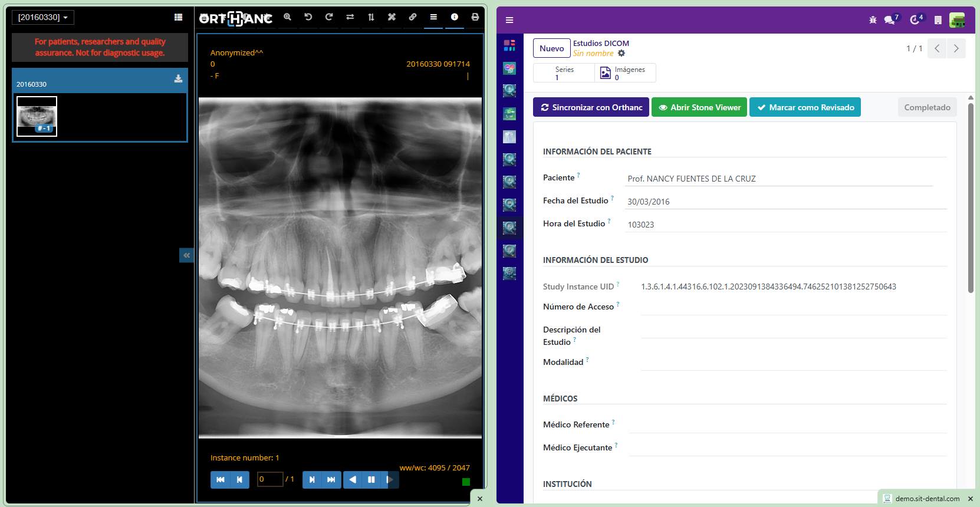Select the Completado status stage
Screen dimensions: 980x507
coord(927,107)
